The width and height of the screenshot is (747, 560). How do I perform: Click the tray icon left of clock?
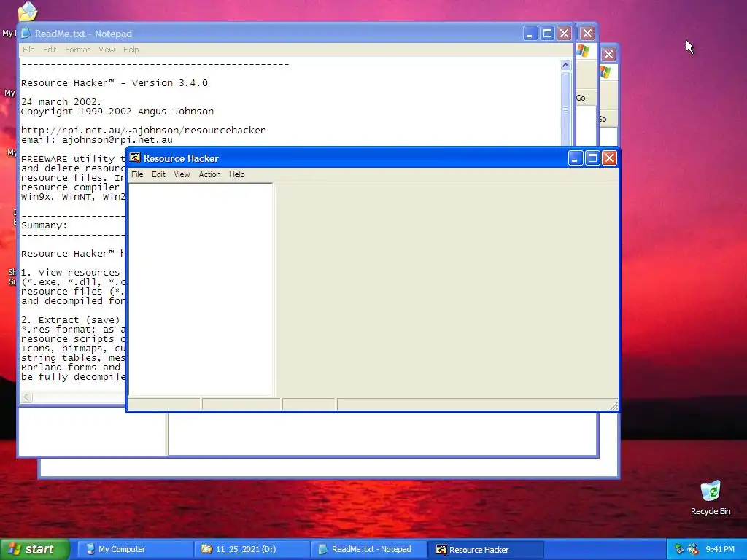(693, 549)
